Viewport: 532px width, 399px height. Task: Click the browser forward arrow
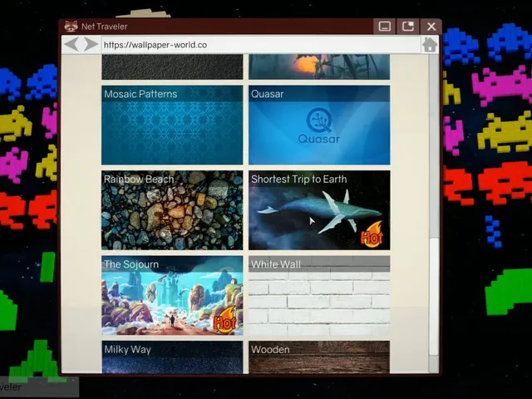[x=91, y=44]
